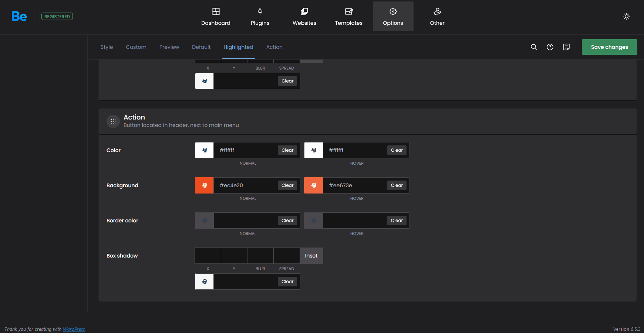Screen dimensions: 644x333
Task: Open Background hover swatch #ee673e
Action: pyautogui.click(x=314, y=185)
